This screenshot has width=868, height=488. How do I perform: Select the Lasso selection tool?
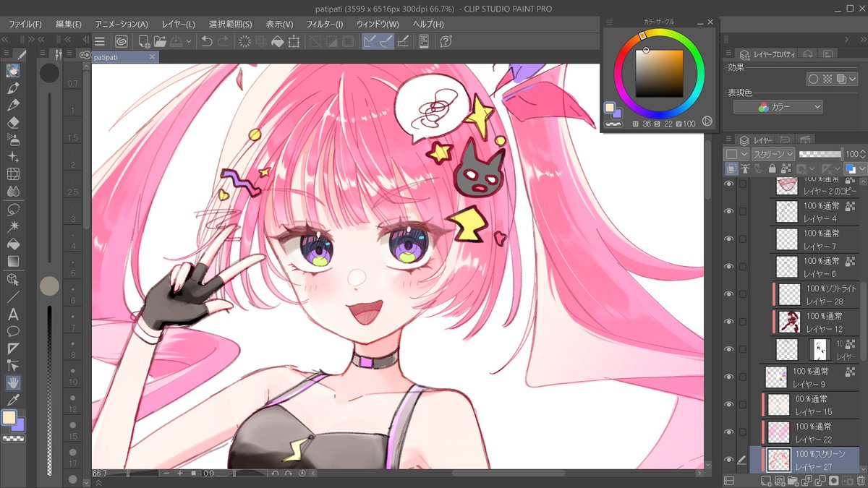tap(13, 209)
